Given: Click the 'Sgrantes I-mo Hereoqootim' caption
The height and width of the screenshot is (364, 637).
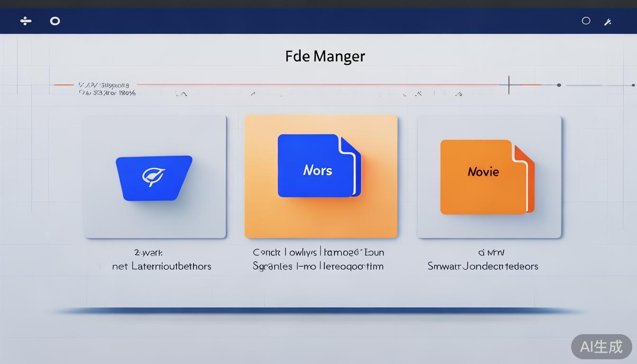Looking at the screenshot, I should (318, 266).
